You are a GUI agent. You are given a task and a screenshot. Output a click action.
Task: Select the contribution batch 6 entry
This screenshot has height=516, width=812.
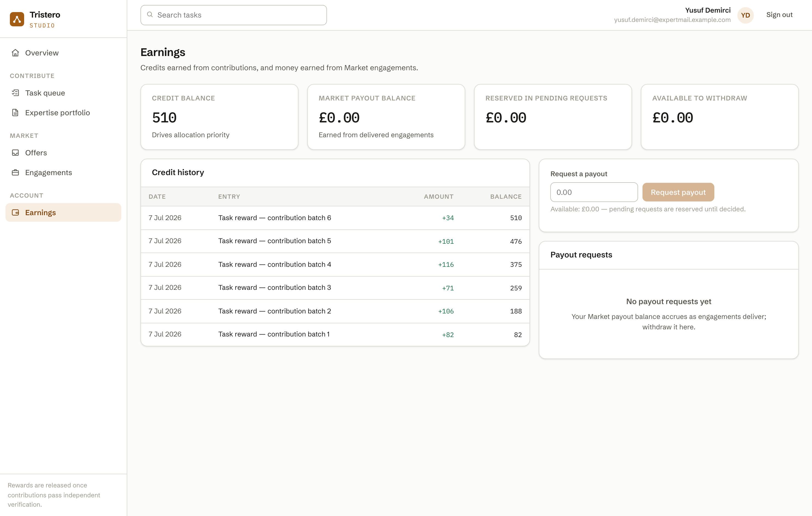[x=335, y=218]
